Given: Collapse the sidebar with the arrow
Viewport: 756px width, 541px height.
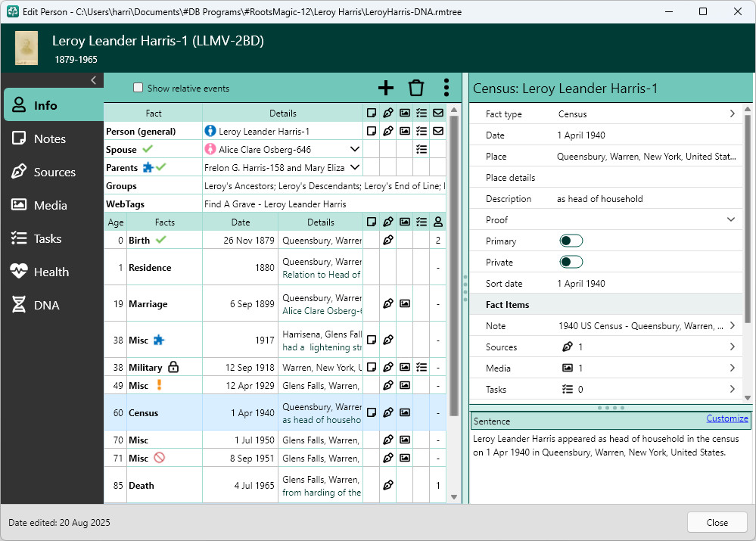Looking at the screenshot, I should click(x=94, y=80).
